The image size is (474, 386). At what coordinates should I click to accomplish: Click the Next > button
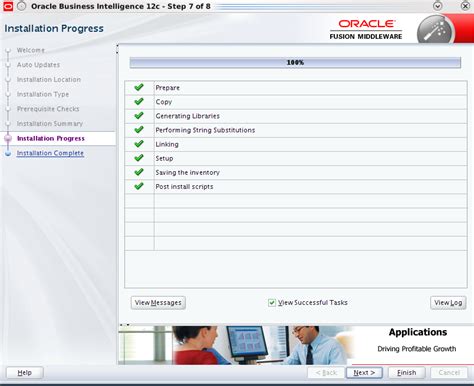364,373
